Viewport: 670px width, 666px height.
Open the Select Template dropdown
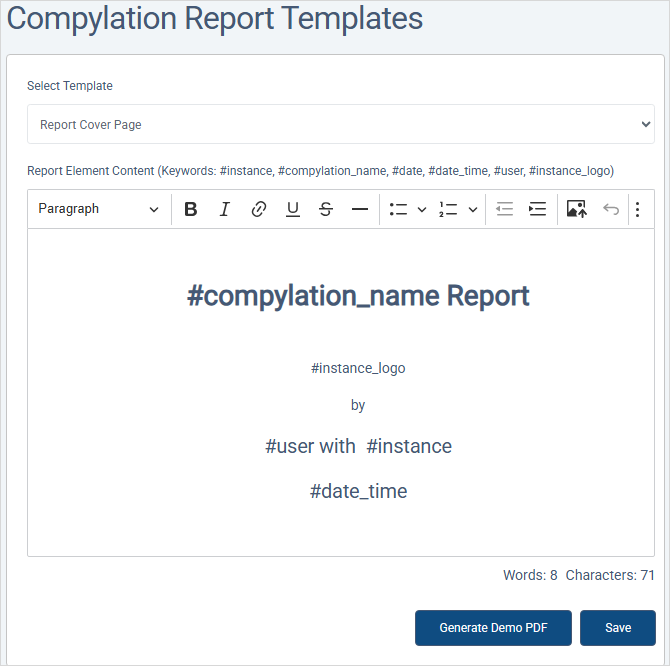tap(341, 125)
